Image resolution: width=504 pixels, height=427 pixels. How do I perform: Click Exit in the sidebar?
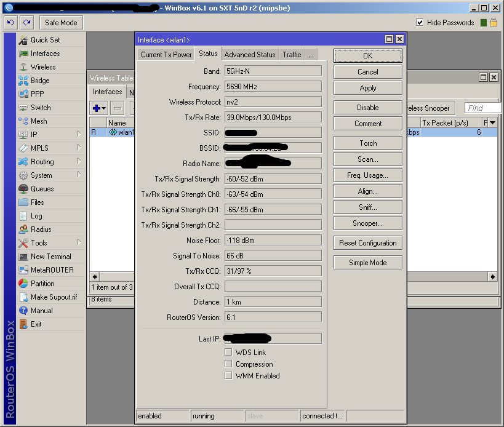pos(36,324)
